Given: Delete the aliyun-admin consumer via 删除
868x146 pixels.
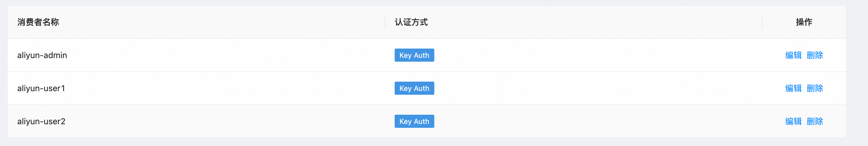Looking at the screenshot, I should coord(815,55).
